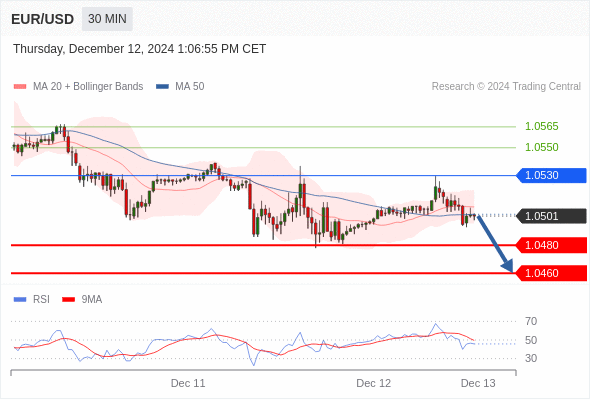Click the 1.0550 resistance level label
This screenshot has width=590, height=400.
tap(541, 148)
